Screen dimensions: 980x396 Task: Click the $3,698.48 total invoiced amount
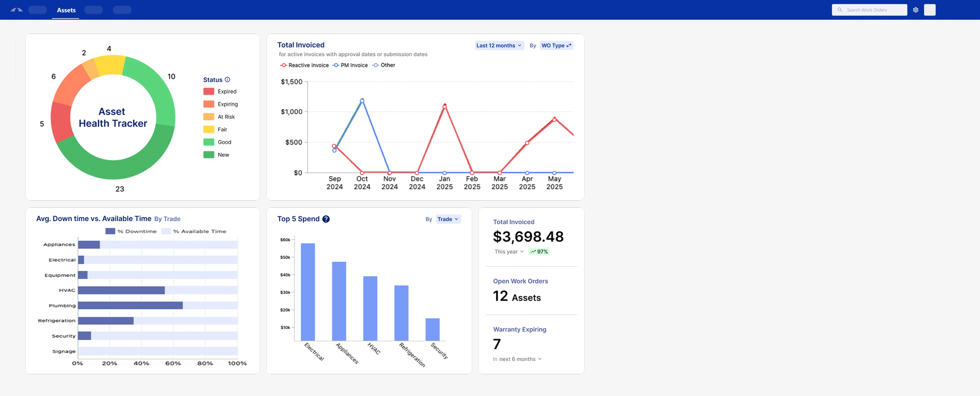pyautogui.click(x=528, y=237)
